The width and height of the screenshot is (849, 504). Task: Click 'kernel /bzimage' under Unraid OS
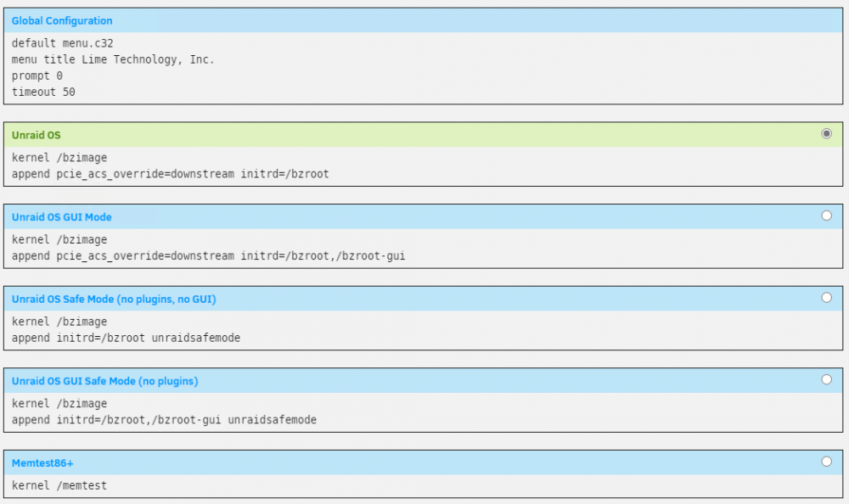59,158
